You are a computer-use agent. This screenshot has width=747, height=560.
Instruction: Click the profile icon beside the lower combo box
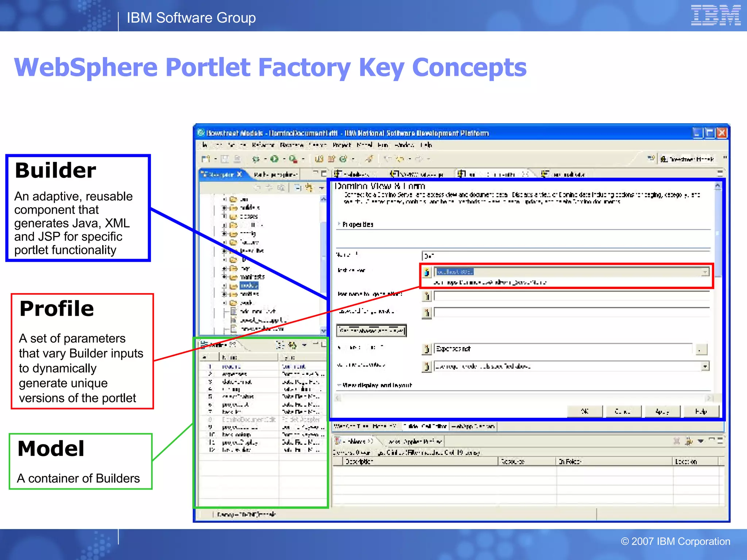(x=426, y=366)
